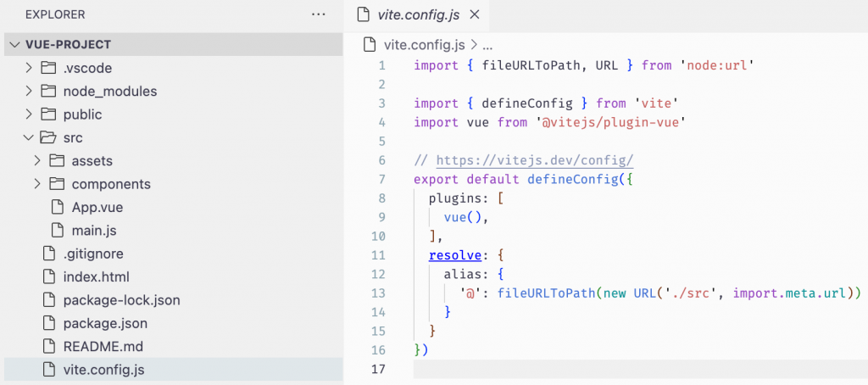Follow the https://vitejs.dev/config/ link
The width and height of the screenshot is (868, 385).
pyautogui.click(x=535, y=160)
